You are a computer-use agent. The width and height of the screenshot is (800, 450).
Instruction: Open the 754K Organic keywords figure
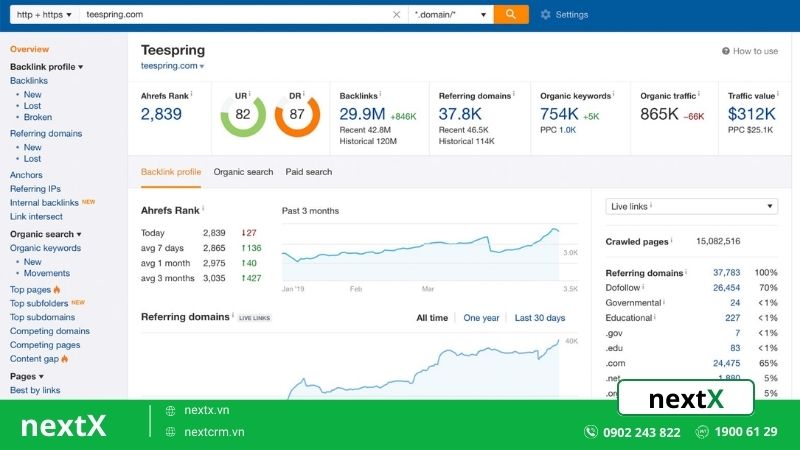pyautogui.click(x=559, y=114)
